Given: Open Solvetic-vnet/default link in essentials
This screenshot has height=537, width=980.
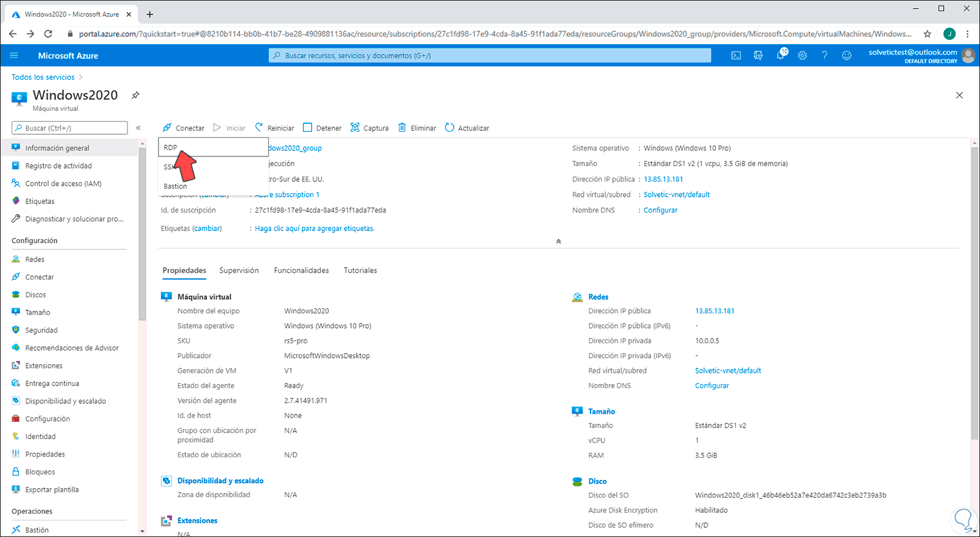Looking at the screenshot, I should (677, 195).
